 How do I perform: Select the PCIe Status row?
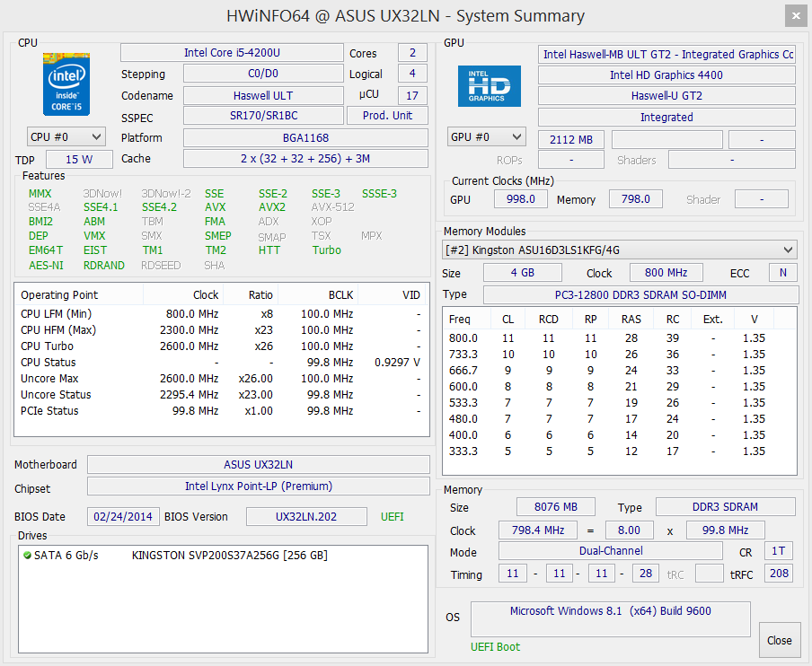pyautogui.click(x=222, y=411)
